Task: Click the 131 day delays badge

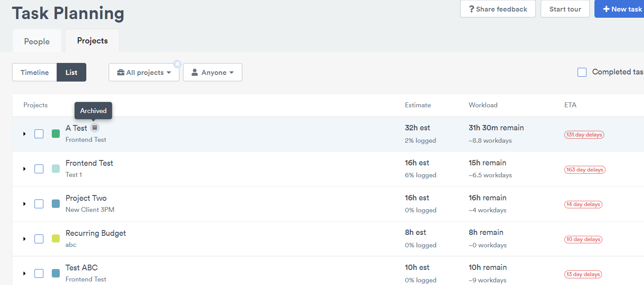Action: tap(584, 134)
